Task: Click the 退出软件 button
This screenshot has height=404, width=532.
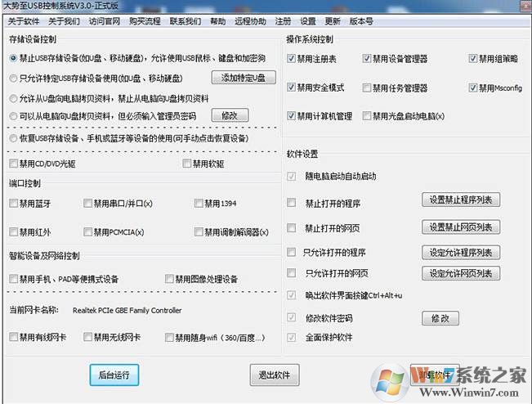Action: [x=275, y=375]
